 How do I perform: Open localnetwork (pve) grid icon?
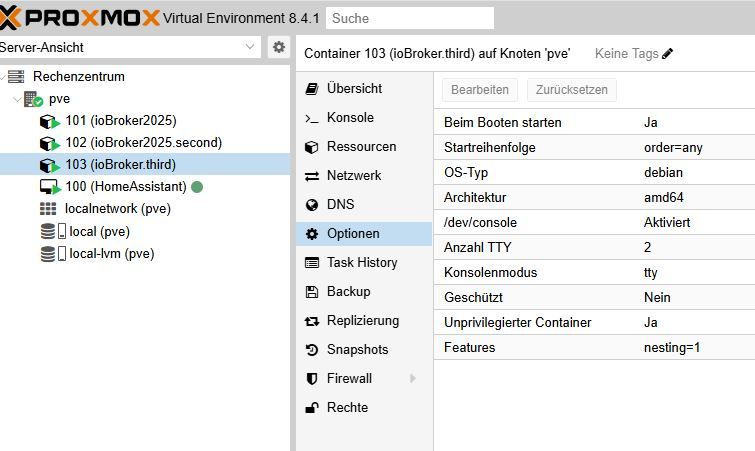48,209
